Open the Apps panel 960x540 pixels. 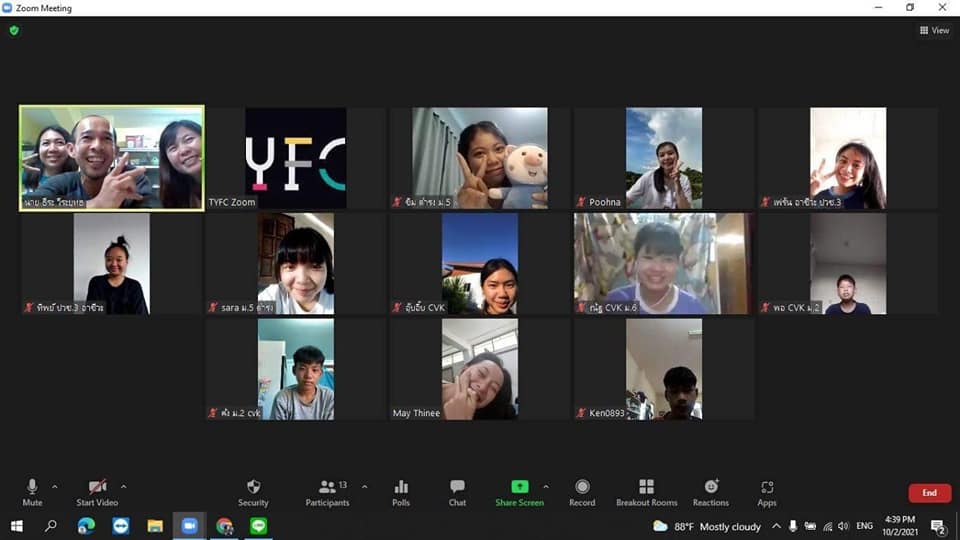point(767,492)
